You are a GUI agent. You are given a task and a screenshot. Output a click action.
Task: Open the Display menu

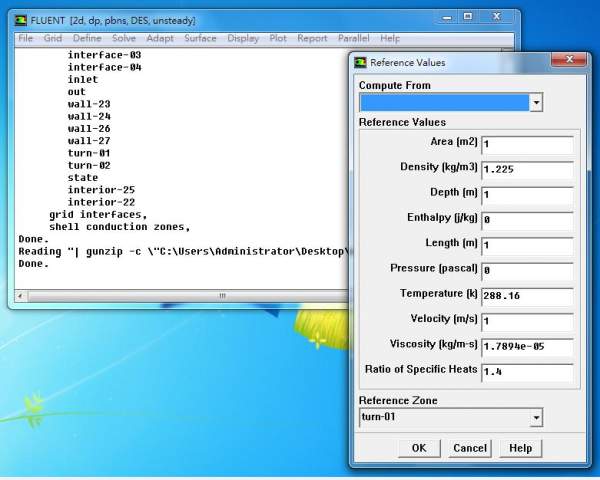(243, 38)
